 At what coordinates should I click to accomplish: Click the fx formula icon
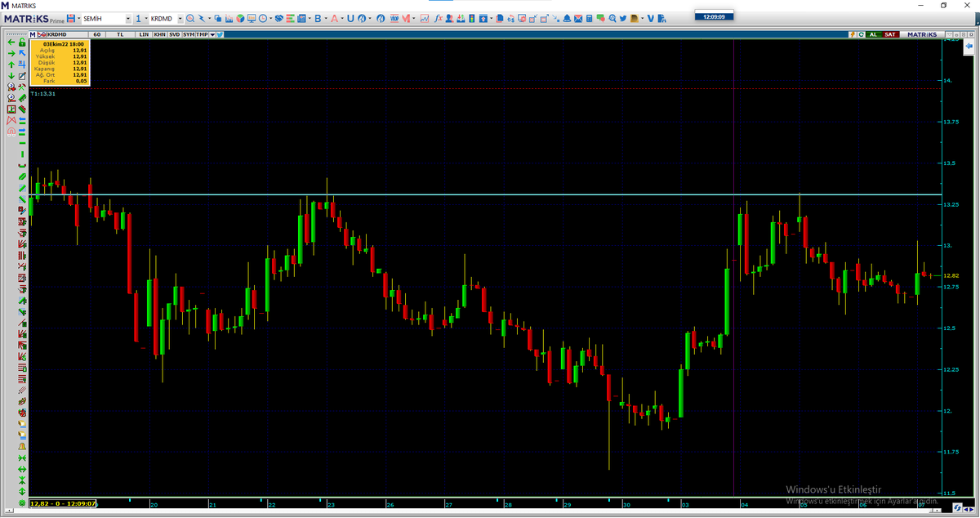pos(439,18)
